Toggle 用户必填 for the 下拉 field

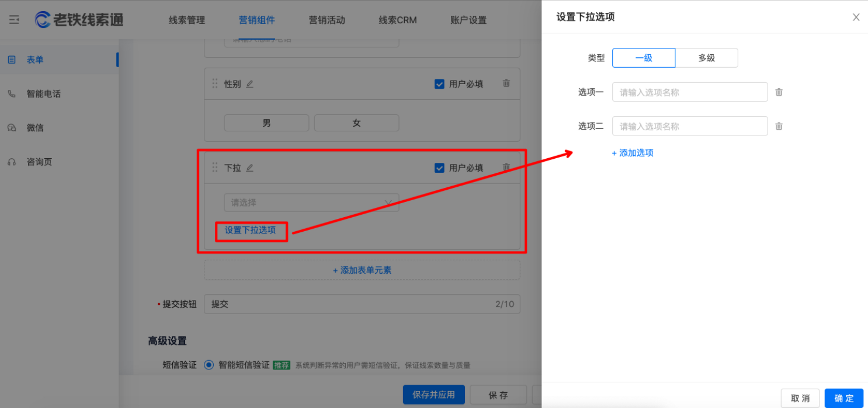point(439,168)
